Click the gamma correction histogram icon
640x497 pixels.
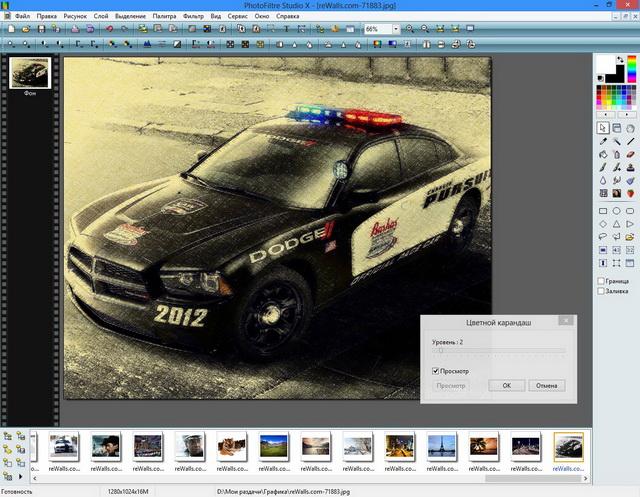coord(147,44)
